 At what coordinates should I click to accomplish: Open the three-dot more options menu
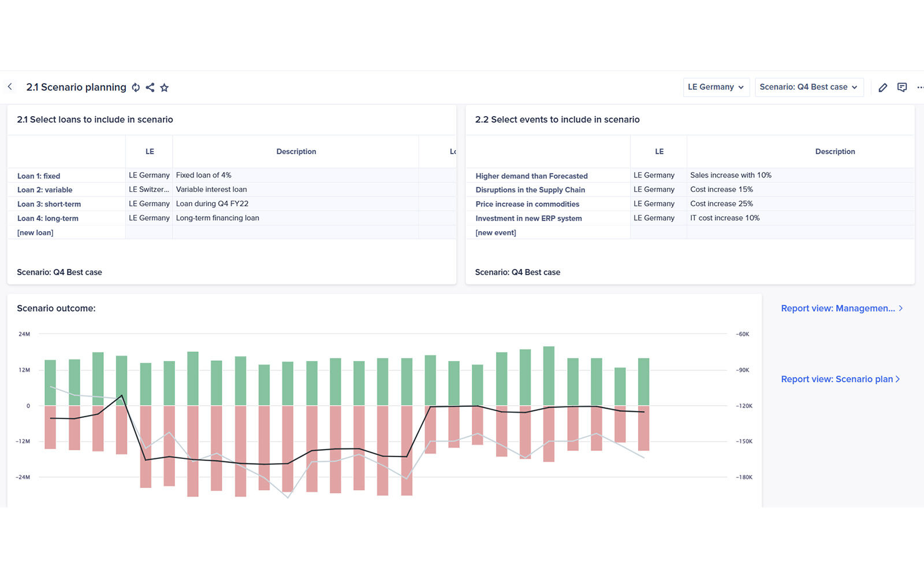point(919,87)
